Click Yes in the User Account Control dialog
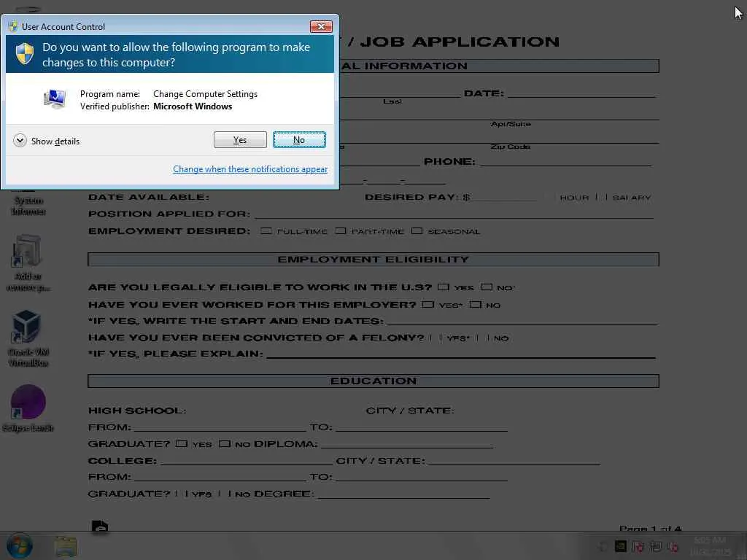747x560 pixels. point(240,139)
